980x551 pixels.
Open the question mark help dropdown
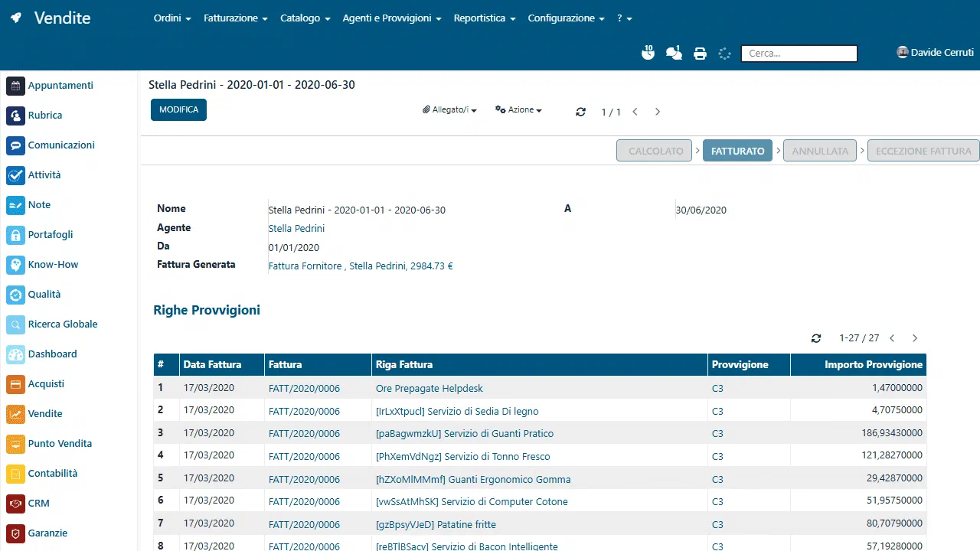click(624, 18)
